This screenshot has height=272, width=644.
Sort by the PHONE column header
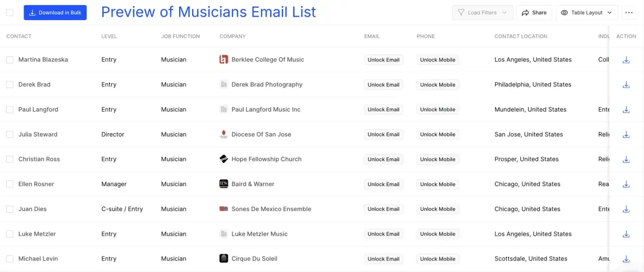(426, 36)
